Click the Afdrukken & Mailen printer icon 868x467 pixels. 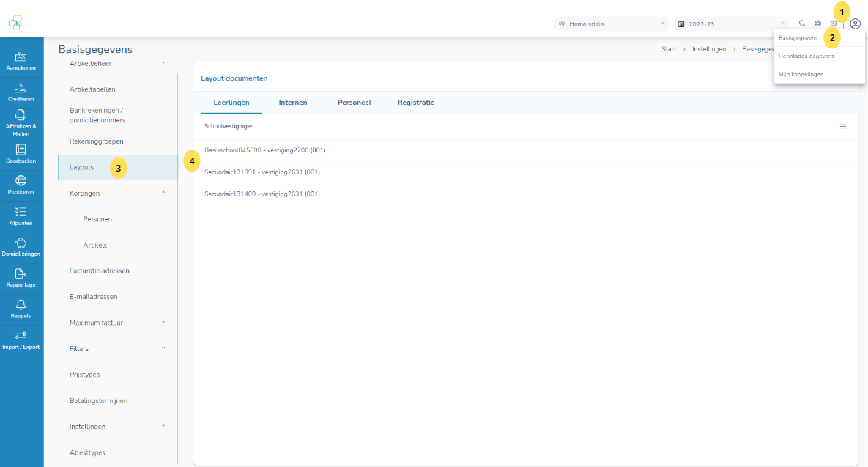(x=21, y=114)
